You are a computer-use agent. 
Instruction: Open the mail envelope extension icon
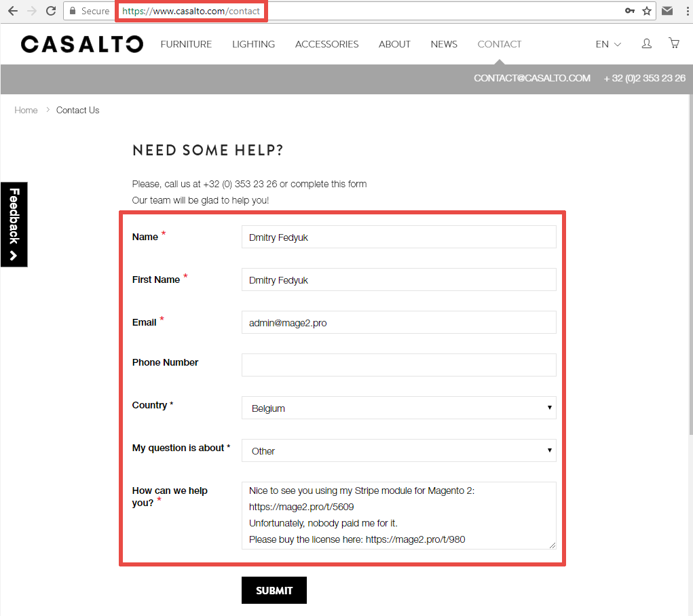coord(667,11)
